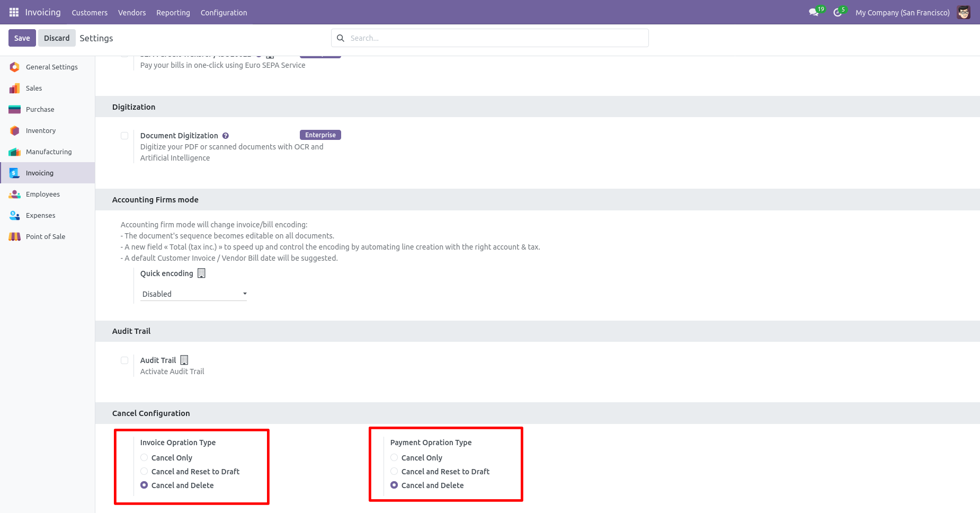The height and width of the screenshot is (513, 980).
Task: Open the Customers menu
Action: pyautogui.click(x=90, y=12)
